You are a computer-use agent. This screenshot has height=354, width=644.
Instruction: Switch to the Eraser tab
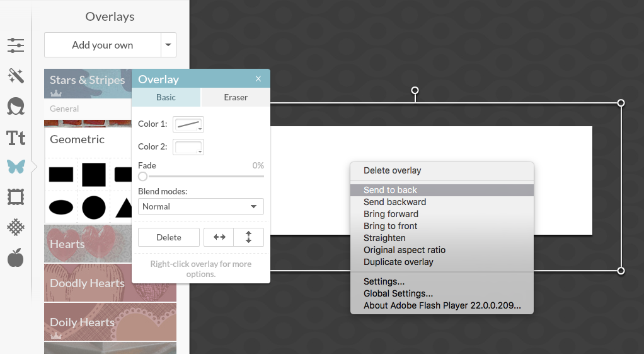click(236, 97)
